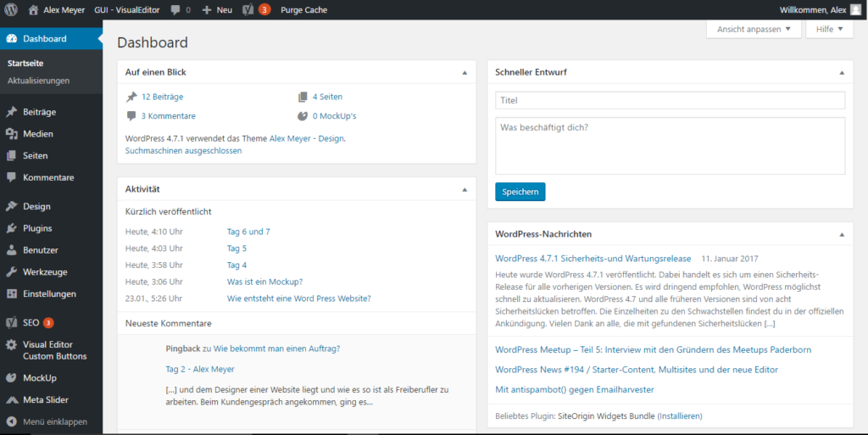Click the Titel input field
868x435 pixels.
(x=670, y=100)
